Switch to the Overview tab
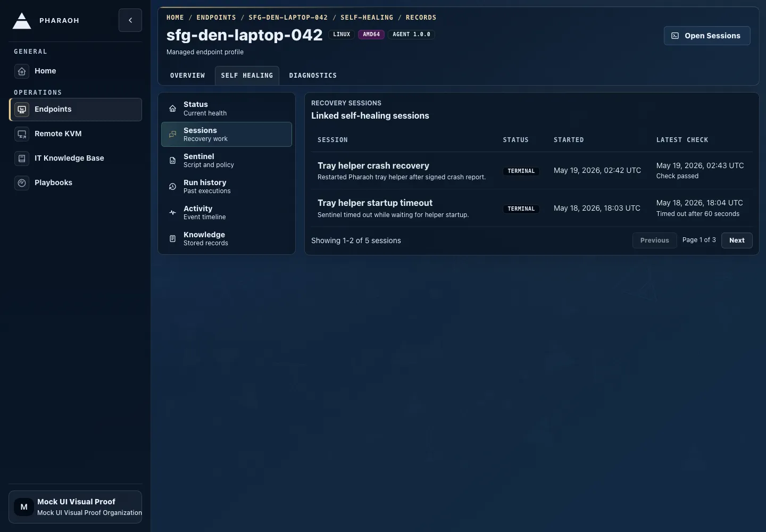 [x=187, y=76]
